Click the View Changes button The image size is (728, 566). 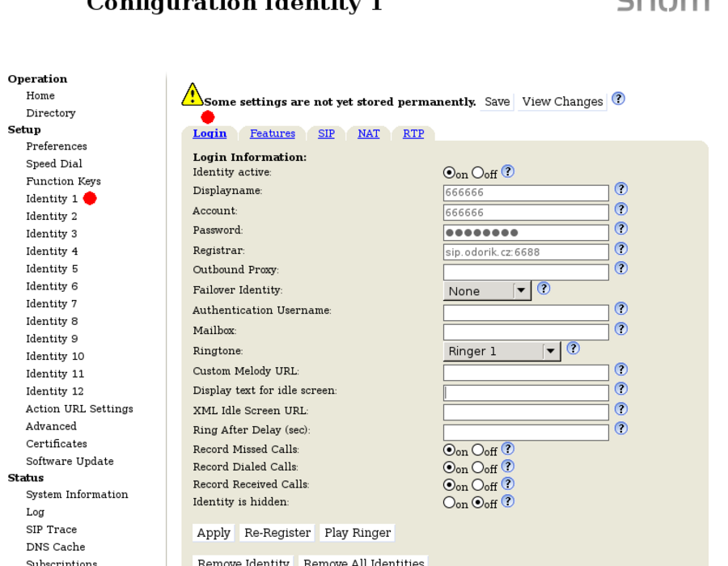[562, 102]
